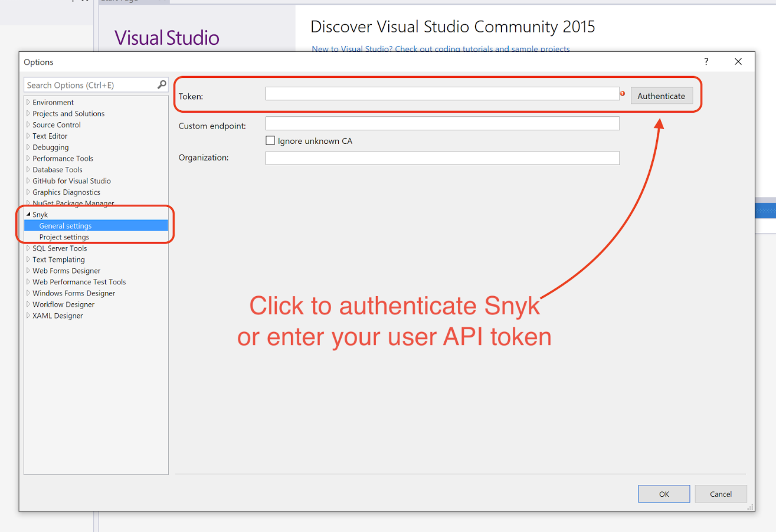Select the Source Control label
This screenshot has width=776, height=532.
(57, 124)
